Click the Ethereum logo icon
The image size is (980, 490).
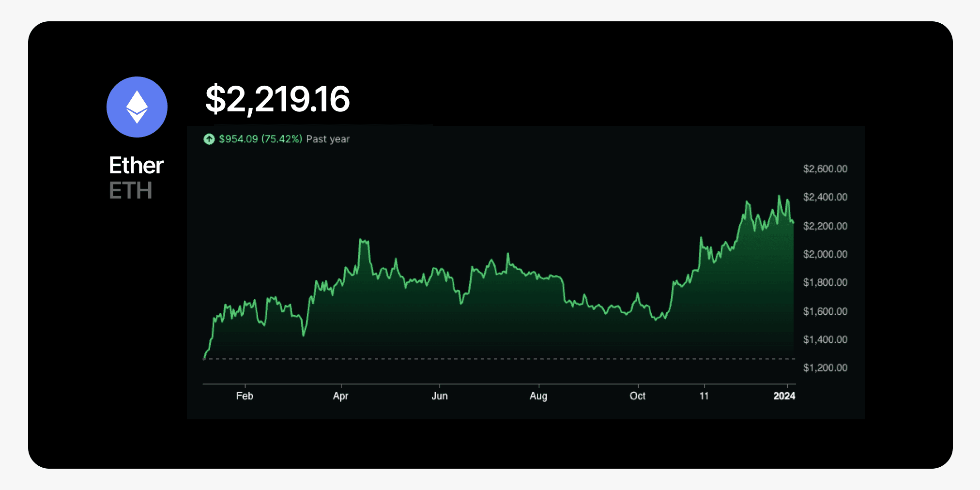pyautogui.click(x=137, y=107)
